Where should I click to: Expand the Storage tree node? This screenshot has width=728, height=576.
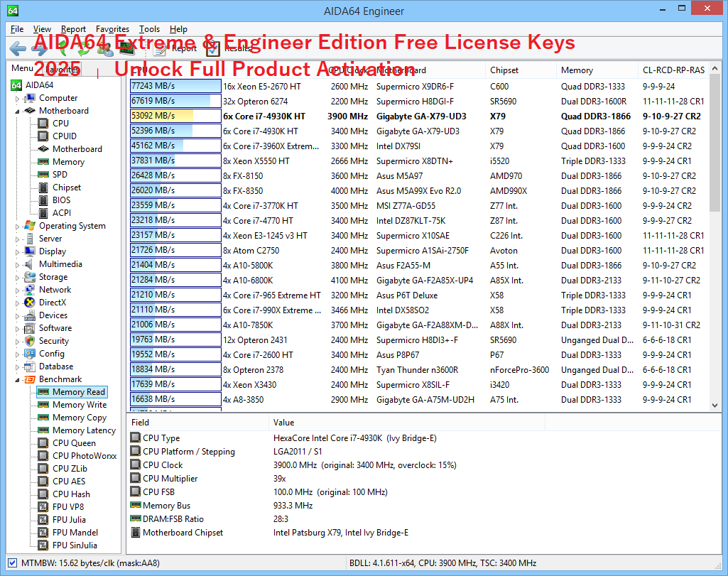tap(17, 277)
